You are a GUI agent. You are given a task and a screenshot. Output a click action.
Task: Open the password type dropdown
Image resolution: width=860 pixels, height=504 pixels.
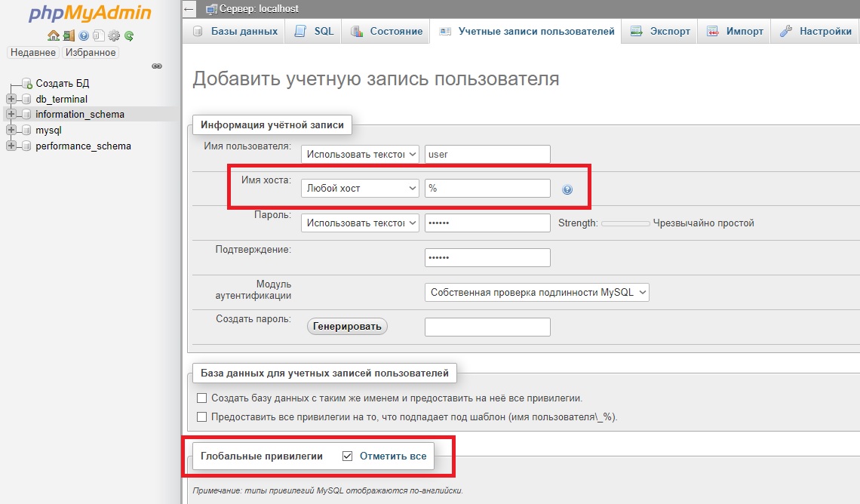tap(360, 223)
